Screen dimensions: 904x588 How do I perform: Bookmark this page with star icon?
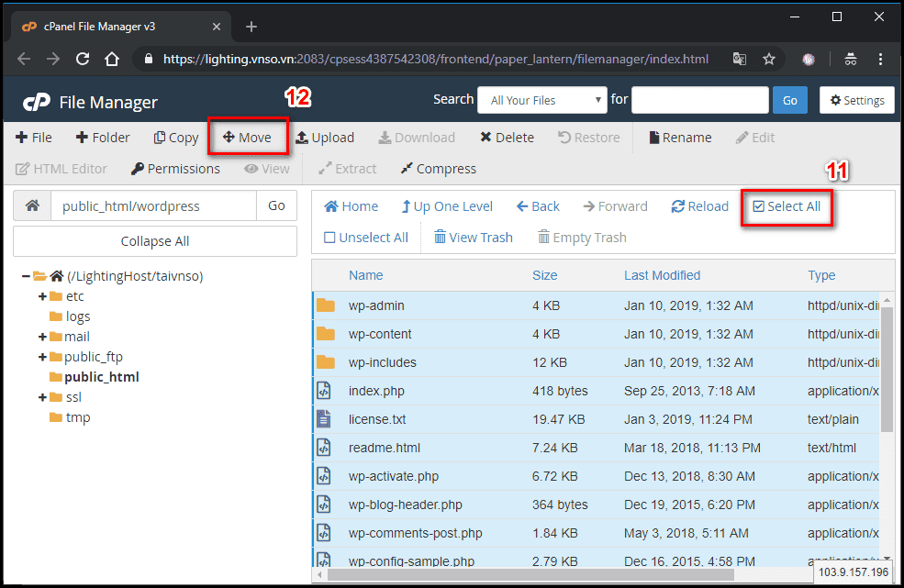769,59
